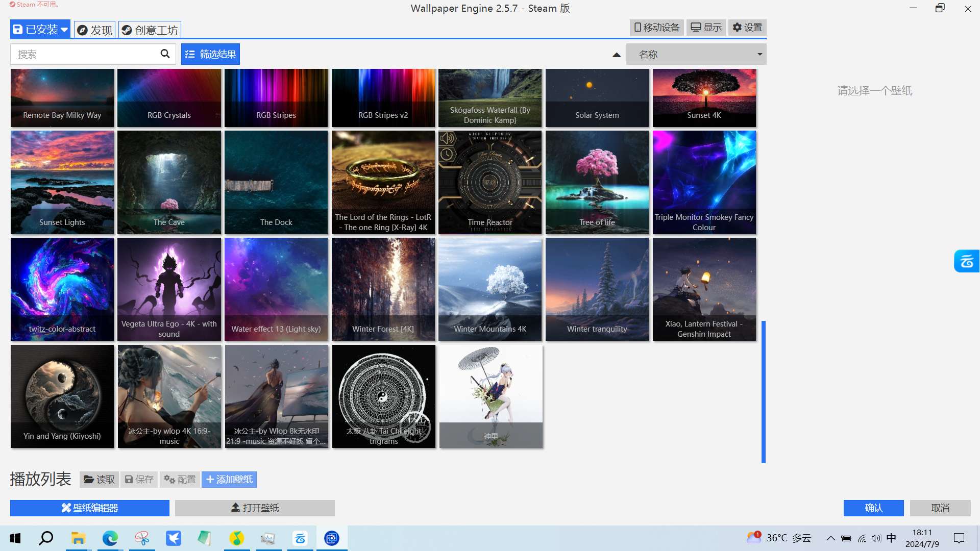Show hidden system tray icons
Viewport: 980px width, 551px height.
pos(831,538)
